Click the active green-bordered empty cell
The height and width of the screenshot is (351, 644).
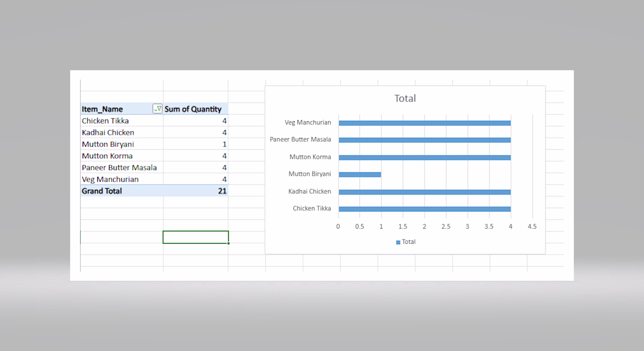(196, 237)
